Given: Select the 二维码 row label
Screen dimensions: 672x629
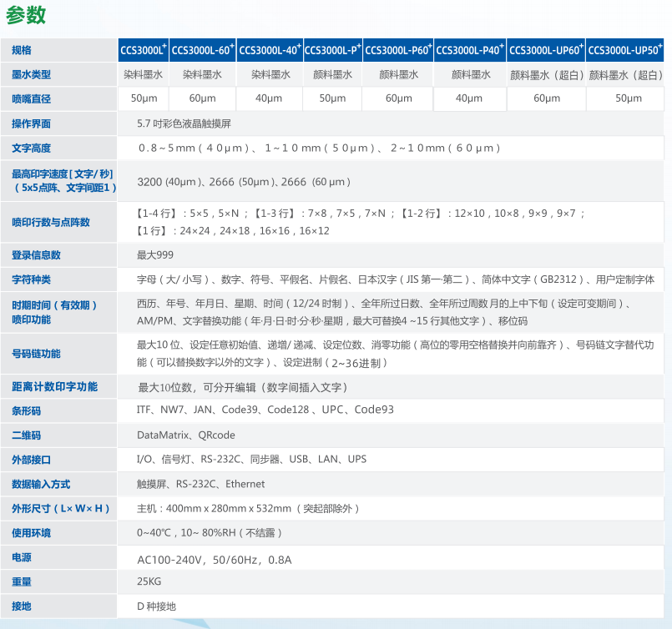Looking at the screenshot, I should pos(26,435).
